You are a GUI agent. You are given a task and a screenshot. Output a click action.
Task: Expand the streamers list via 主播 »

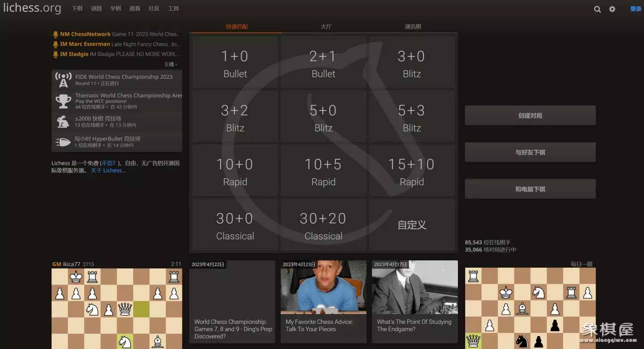tap(170, 64)
